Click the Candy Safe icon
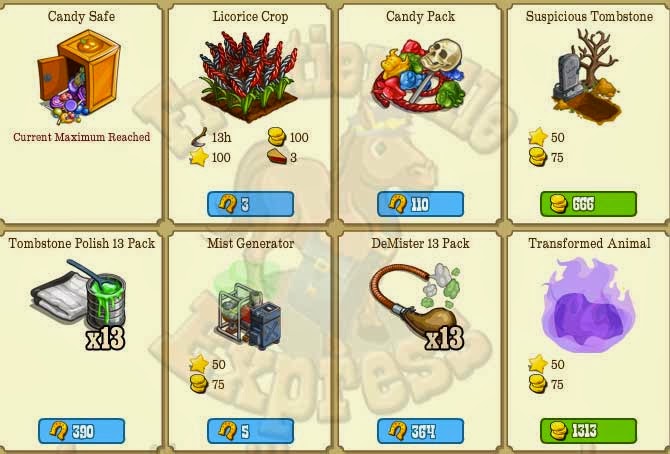Image resolution: width=670 pixels, height=454 pixels. click(78, 77)
